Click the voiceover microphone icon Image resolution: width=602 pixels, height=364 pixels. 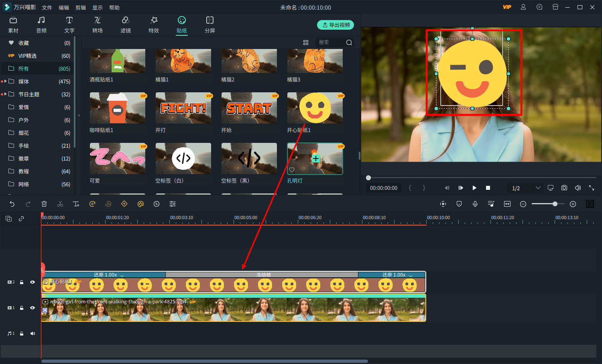(x=475, y=204)
